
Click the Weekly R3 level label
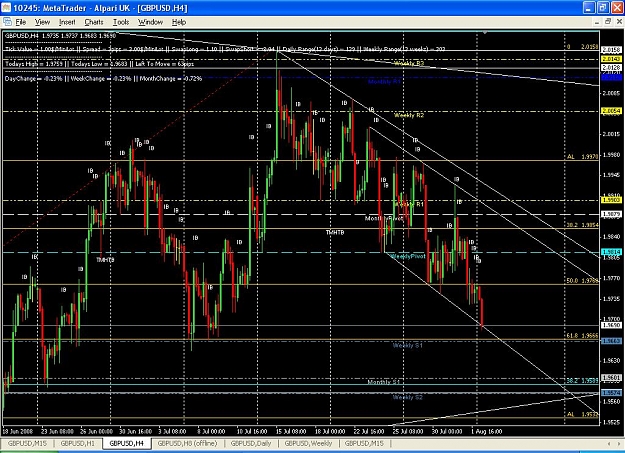click(409, 63)
